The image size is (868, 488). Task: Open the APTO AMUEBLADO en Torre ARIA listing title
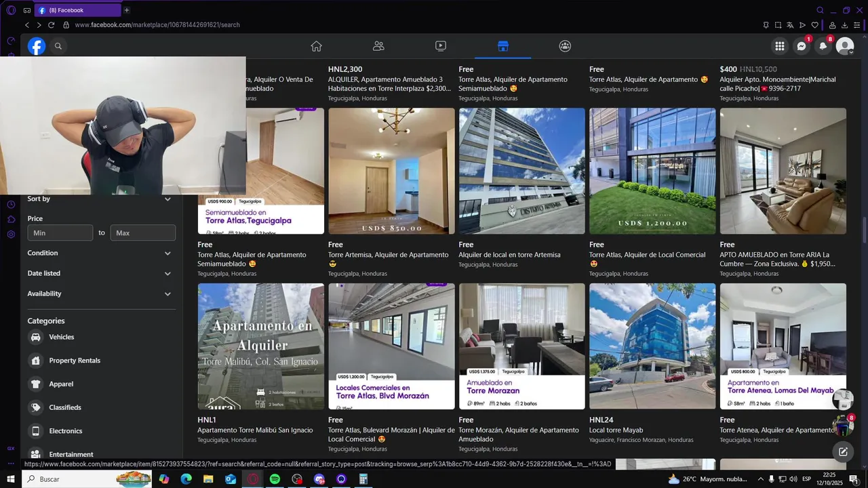[778, 259]
